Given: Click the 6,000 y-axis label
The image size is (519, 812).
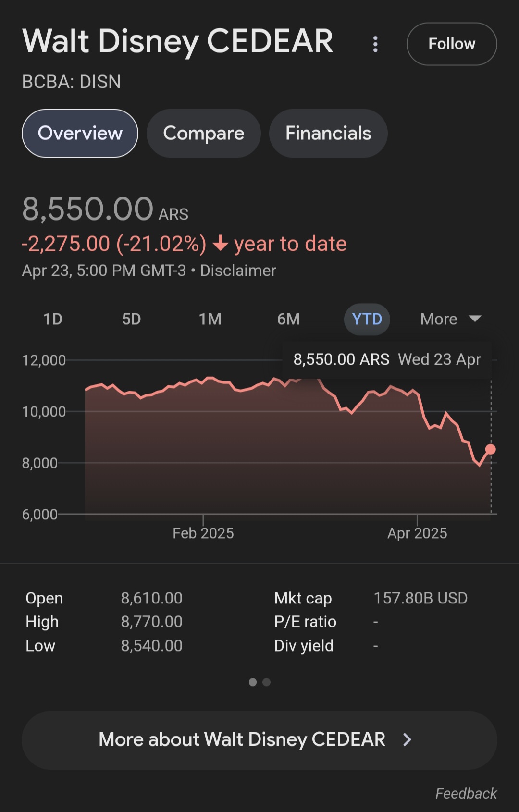Looking at the screenshot, I should (x=40, y=515).
